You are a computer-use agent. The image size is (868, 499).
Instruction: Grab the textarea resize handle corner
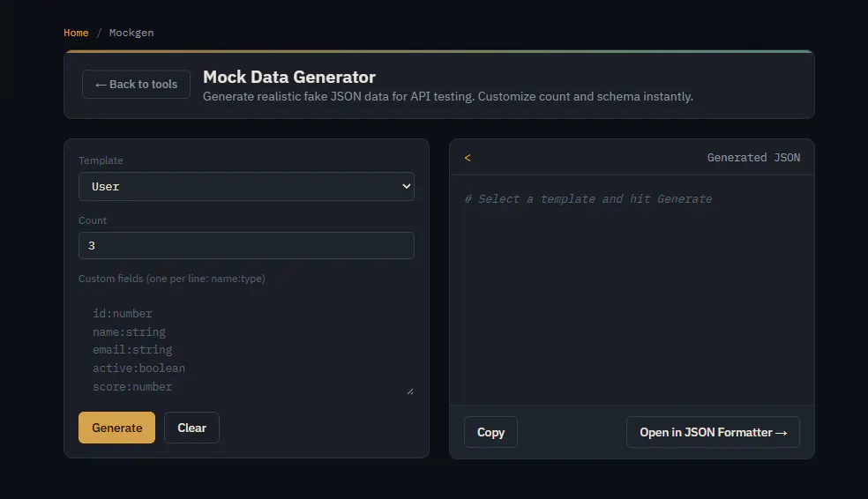click(409, 391)
